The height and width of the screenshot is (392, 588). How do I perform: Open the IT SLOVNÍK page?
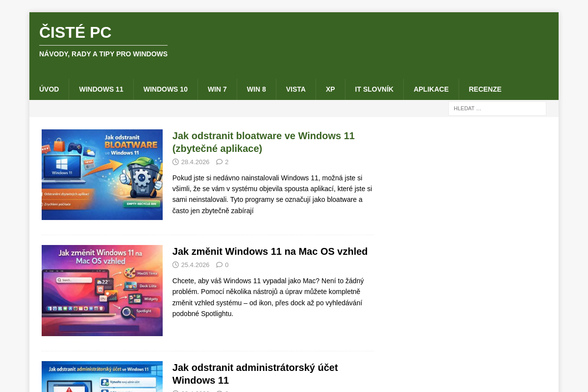[x=374, y=89]
